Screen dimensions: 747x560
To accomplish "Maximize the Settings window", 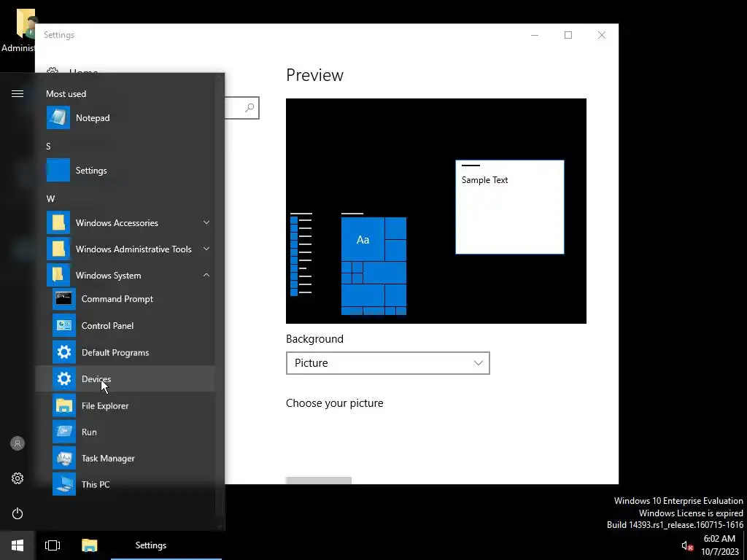I will tap(568, 35).
